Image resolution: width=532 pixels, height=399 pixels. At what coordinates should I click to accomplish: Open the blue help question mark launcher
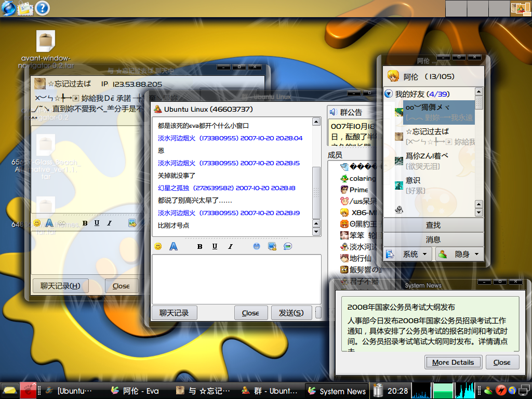pos(43,8)
